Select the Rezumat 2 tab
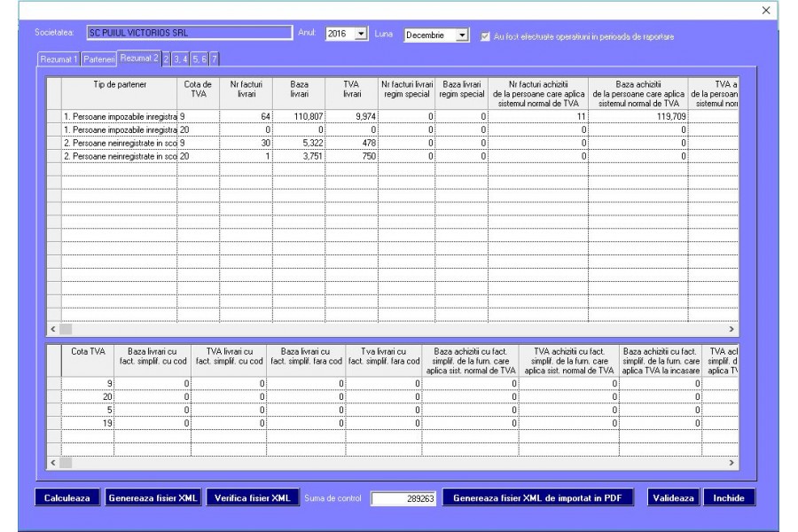This screenshot has width=798, height=532. (x=139, y=58)
